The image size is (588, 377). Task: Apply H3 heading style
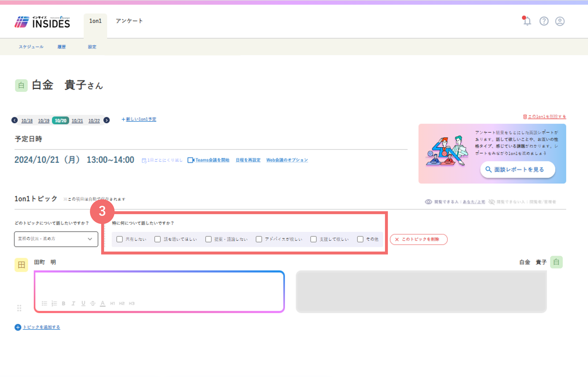pos(132,303)
